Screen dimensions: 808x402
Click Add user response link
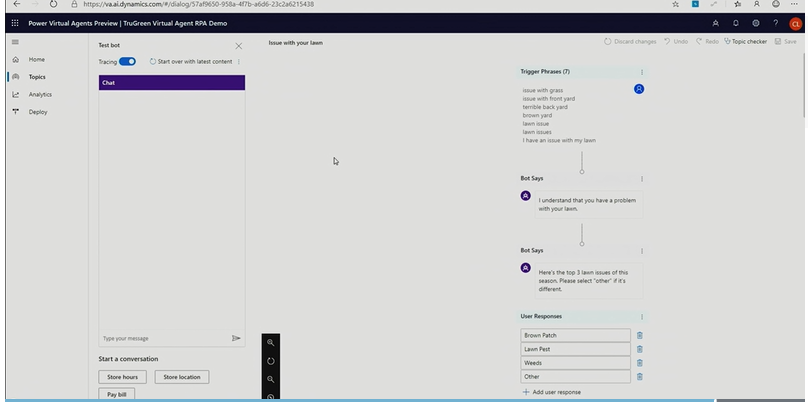tap(551, 392)
